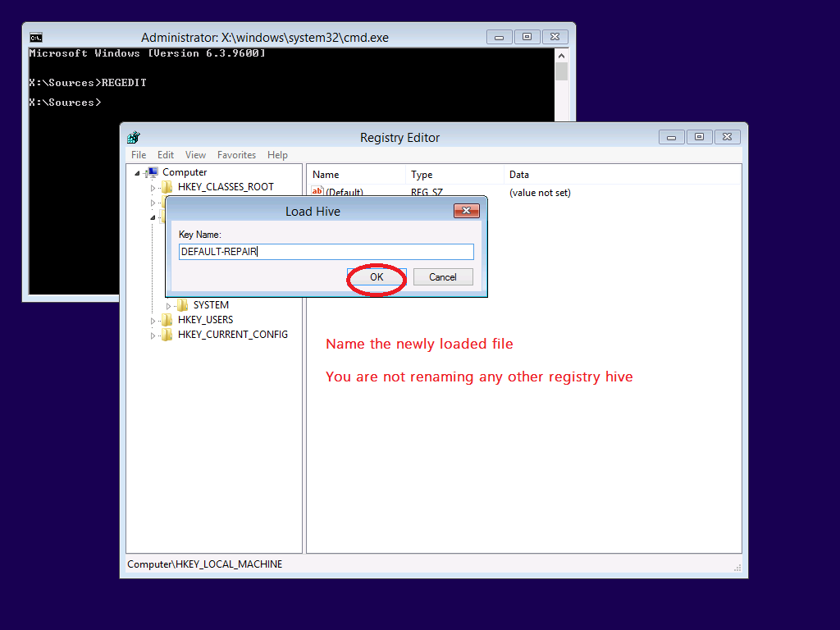
Task: Click the Data column header
Action: (x=519, y=175)
